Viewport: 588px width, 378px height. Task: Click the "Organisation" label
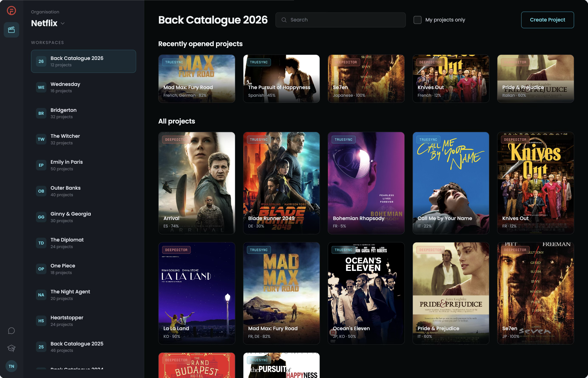(x=45, y=12)
